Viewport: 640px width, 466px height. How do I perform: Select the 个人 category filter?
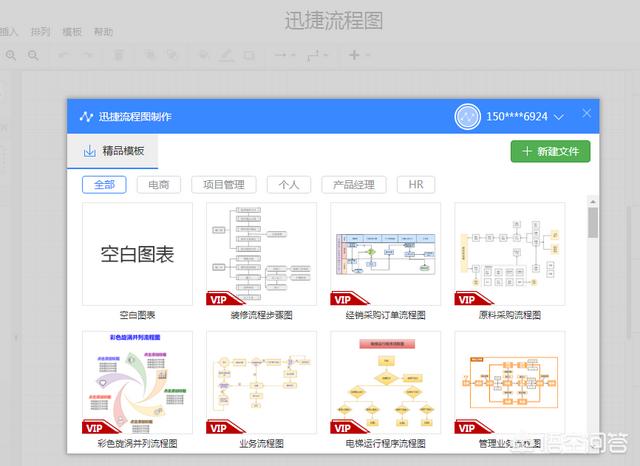coord(289,185)
